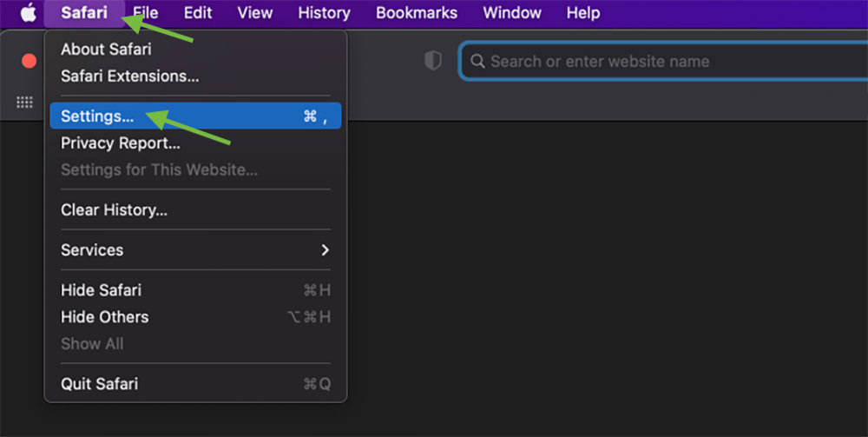Click the search magnifier icon in address bar
The image size is (868, 437).
(x=477, y=61)
